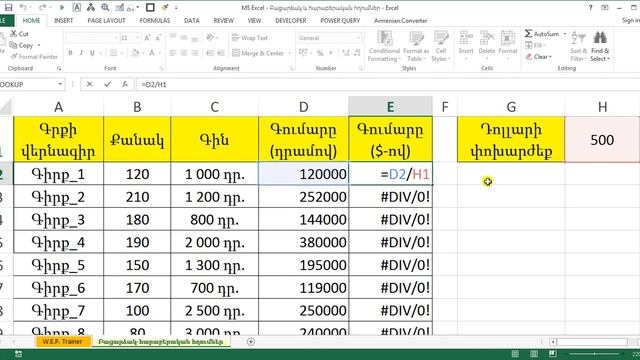Pick the font color A
The height and width of the screenshot is (360, 640).
[x=151, y=53]
